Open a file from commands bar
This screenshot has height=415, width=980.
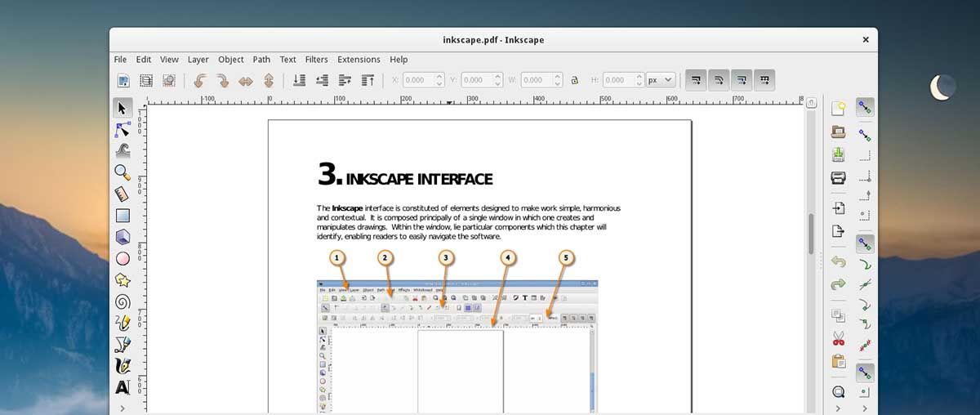point(838,132)
